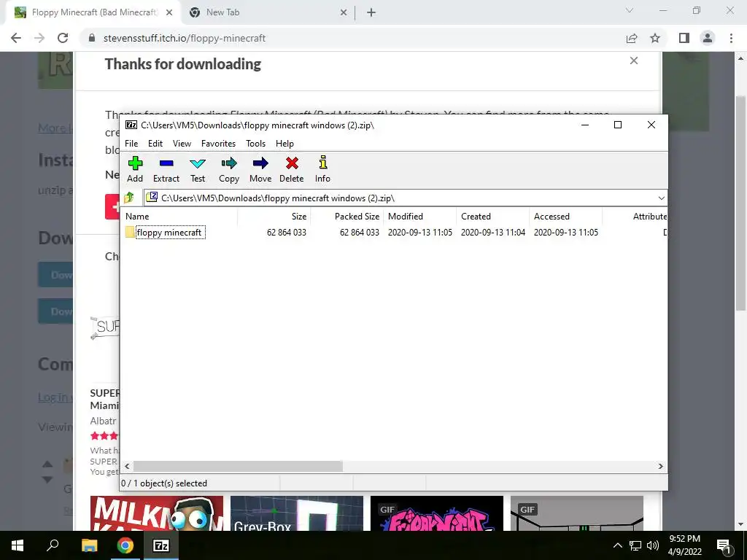
Task: Open the 7-Zip File menu
Action: tap(131, 144)
